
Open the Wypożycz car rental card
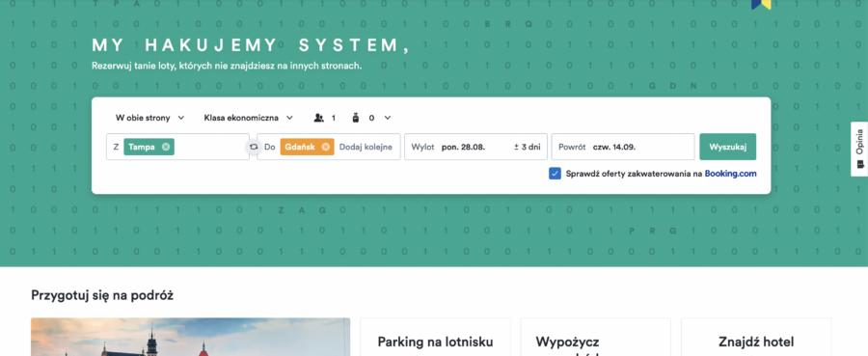596,337
